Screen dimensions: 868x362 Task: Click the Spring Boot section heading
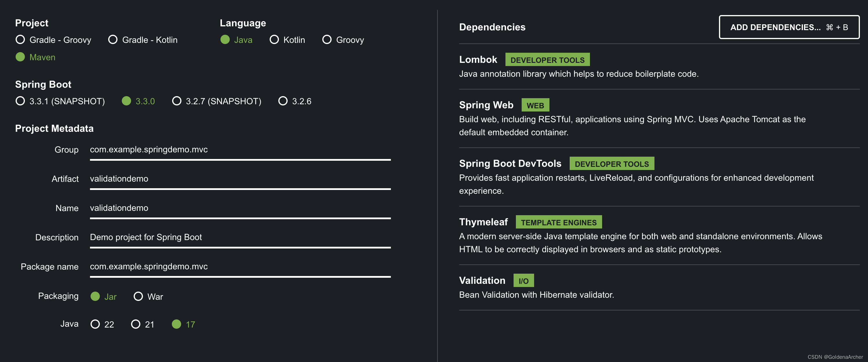[x=43, y=84]
